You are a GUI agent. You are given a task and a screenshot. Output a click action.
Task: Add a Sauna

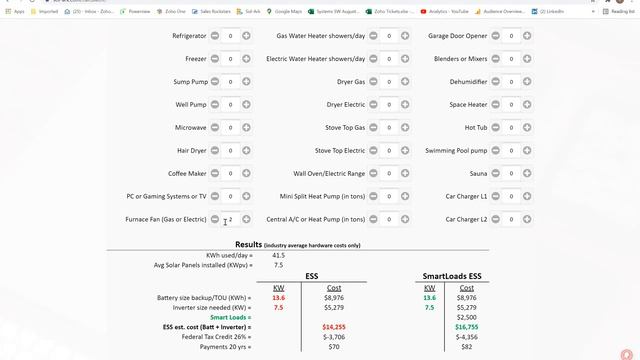[527, 173]
